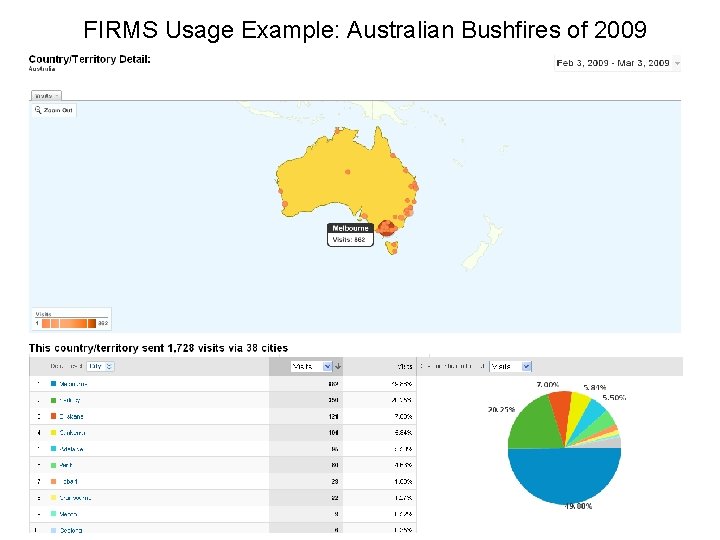
Task: Open the Geelong city link
Action: pos(71,530)
